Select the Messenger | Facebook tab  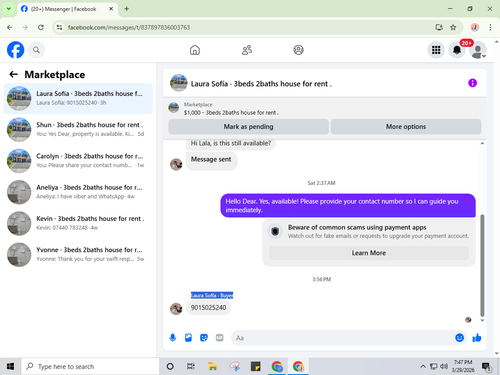67,9
